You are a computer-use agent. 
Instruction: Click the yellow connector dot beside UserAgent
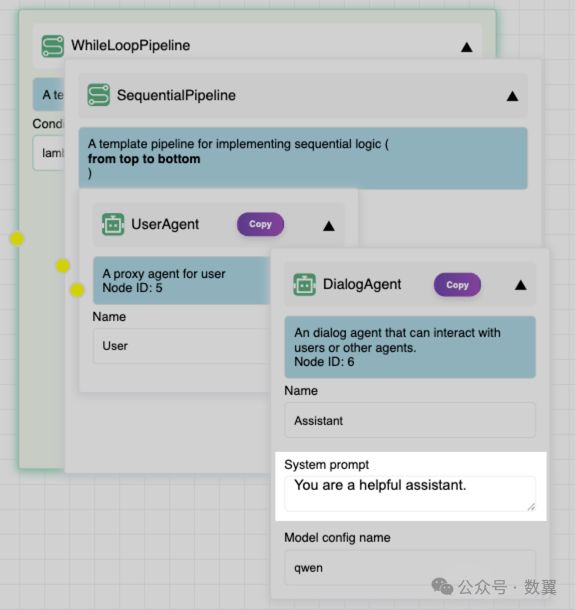point(77,290)
